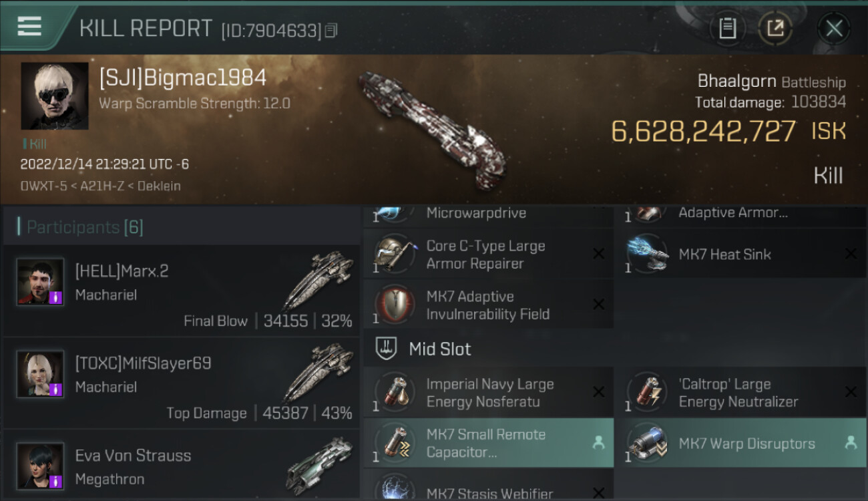Image resolution: width=868 pixels, height=501 pixels.
Task: Open the clipboard copy report icon
Action: [727, 29]
